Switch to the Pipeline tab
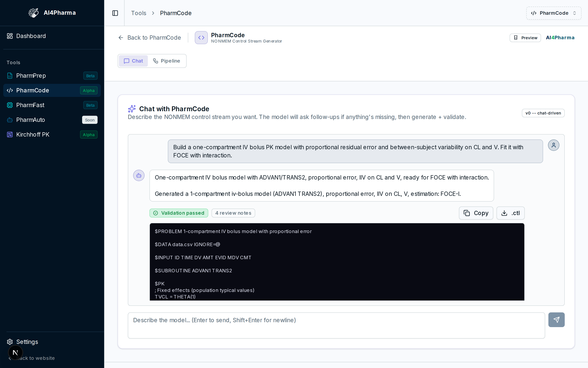Image resolution: width=588 pixels, height=368 pixels. 166,61
